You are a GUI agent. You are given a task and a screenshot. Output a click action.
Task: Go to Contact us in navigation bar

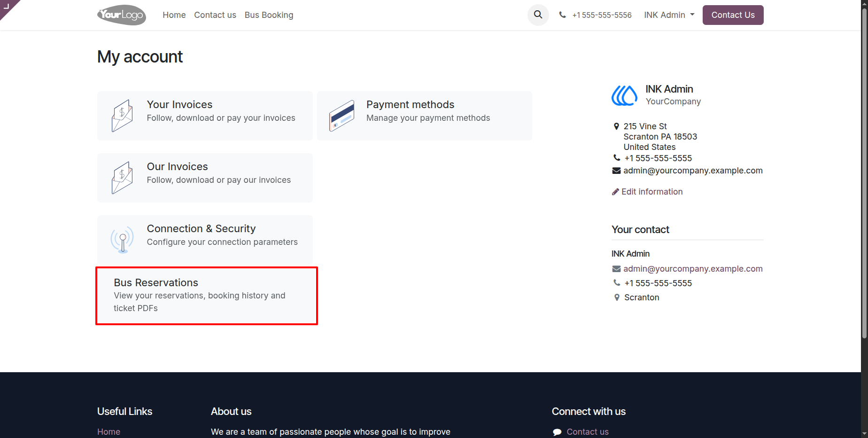coord(215,15)
